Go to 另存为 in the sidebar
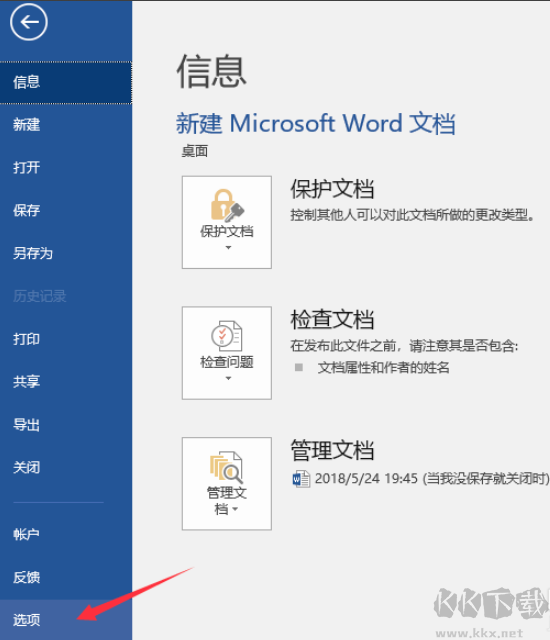 click(66, 253)
